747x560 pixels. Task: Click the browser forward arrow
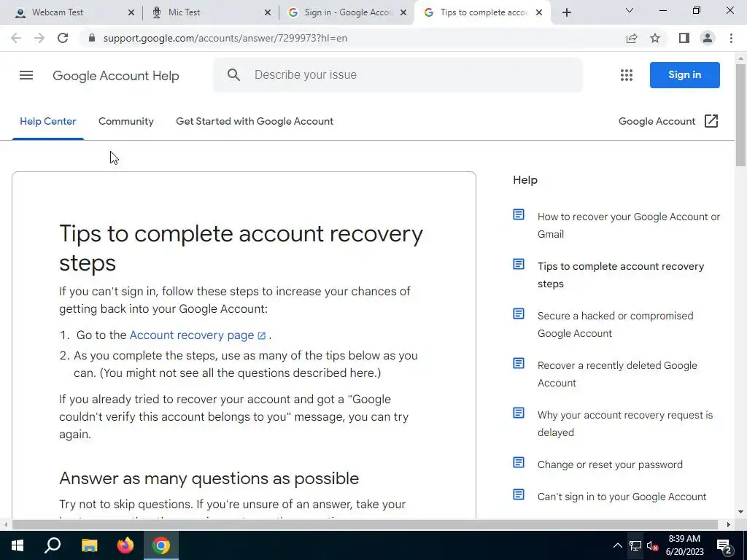(39, 38)
